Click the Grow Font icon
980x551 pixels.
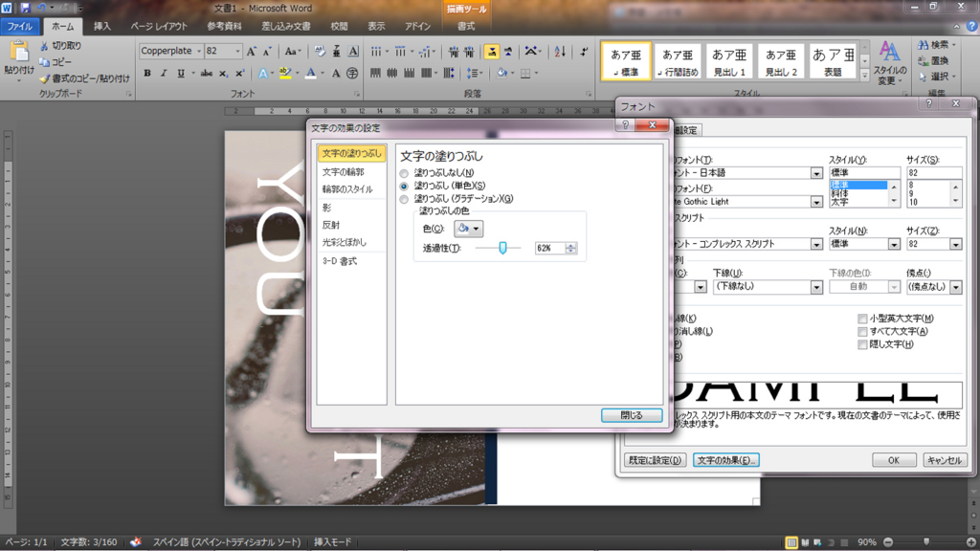pos(252,52)
